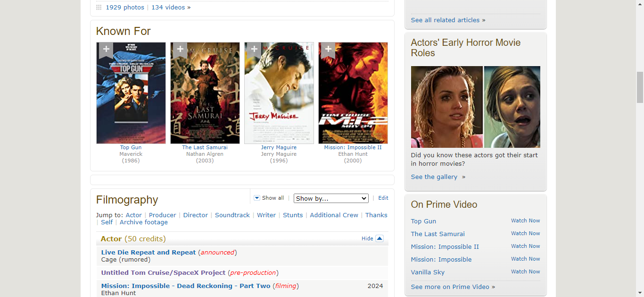Open The Last Samurai poster thumbnail
The width and height of the screenshot is (644, 297).
(205, 93)
